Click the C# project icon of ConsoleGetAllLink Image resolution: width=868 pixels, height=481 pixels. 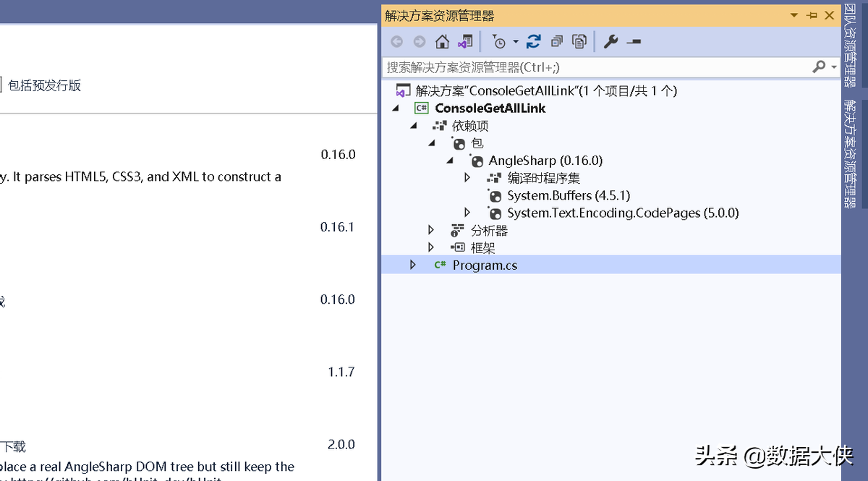coord(421,108)
